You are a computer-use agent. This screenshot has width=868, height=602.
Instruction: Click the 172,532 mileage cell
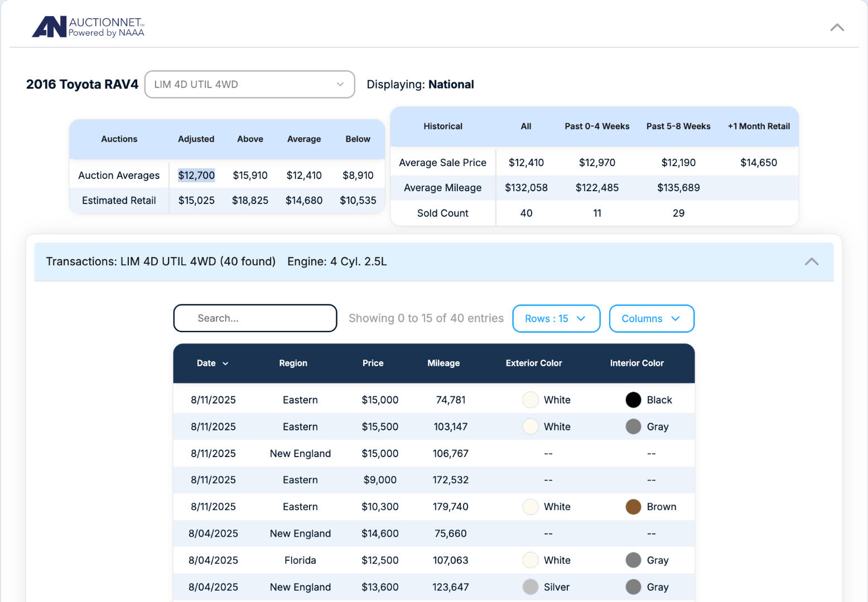[450, 480]
